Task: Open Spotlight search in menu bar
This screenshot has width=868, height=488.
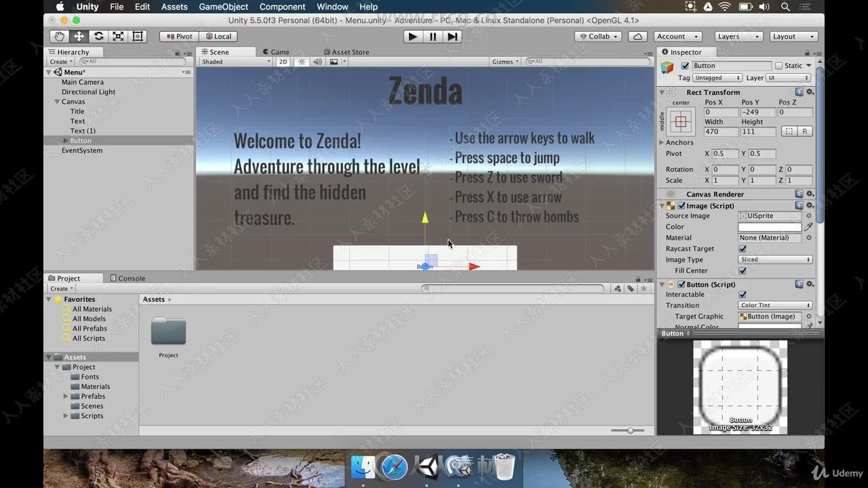Action: 786,7
